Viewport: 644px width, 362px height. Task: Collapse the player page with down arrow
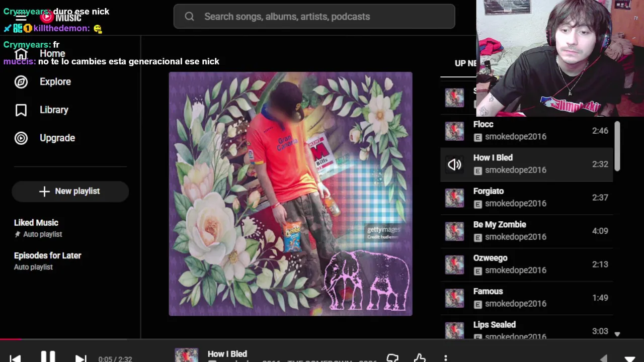629,359
